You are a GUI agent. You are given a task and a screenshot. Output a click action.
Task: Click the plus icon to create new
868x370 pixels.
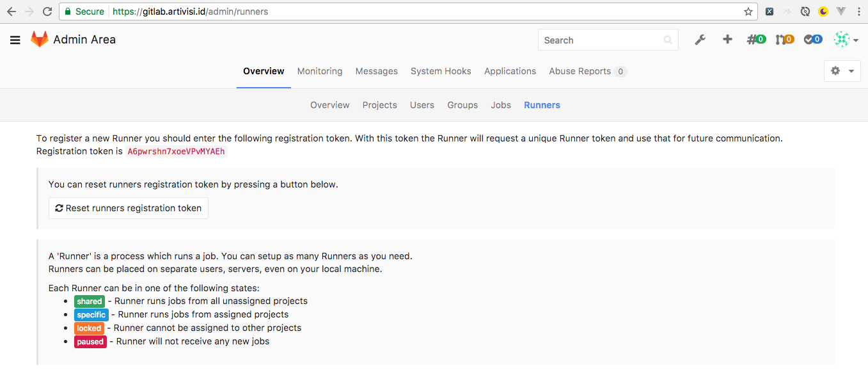pos(727,40)
